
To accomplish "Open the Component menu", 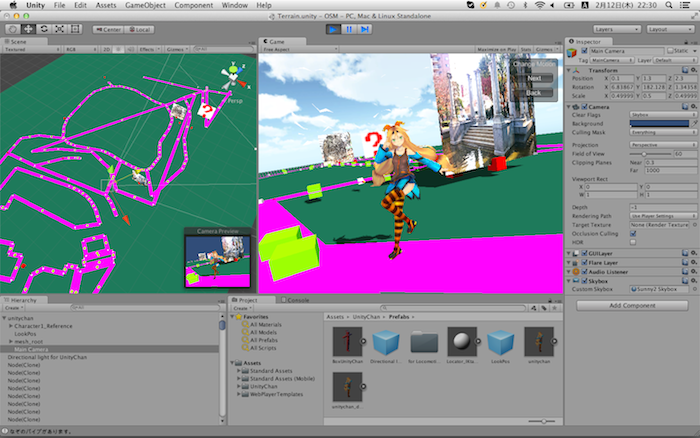I will pos(194,5).
